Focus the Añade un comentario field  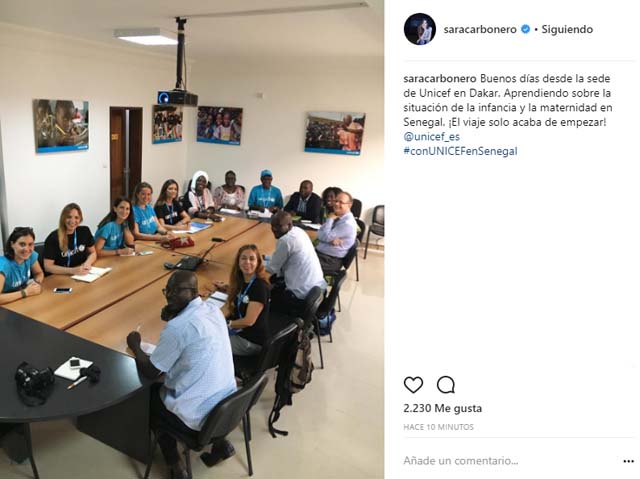[510, 461]
